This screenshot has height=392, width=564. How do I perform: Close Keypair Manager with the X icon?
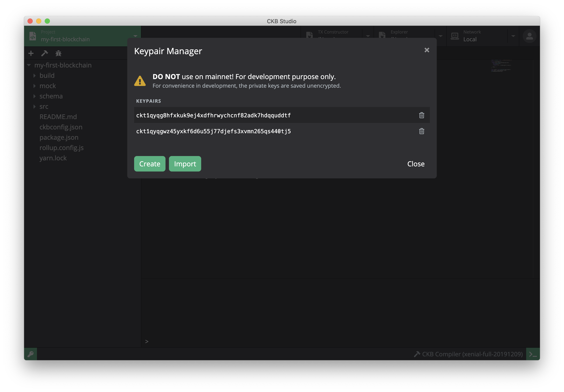click(427, 50)
